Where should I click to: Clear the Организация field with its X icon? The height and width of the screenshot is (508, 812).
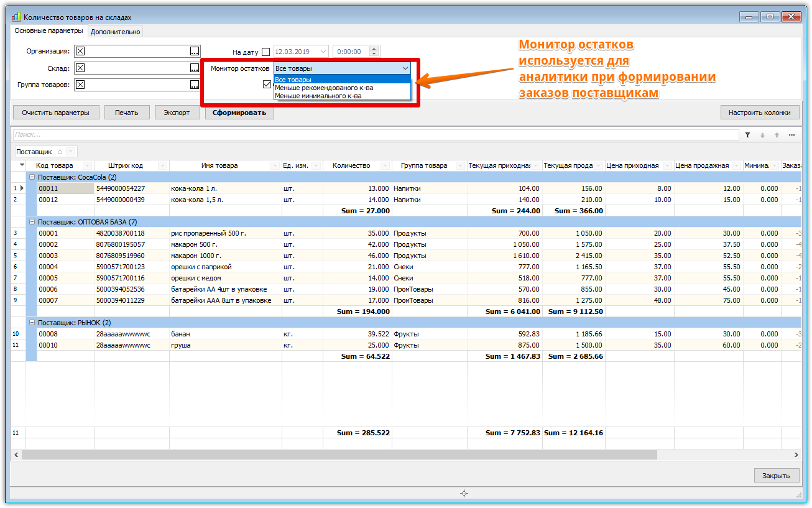tap(80, 52)
